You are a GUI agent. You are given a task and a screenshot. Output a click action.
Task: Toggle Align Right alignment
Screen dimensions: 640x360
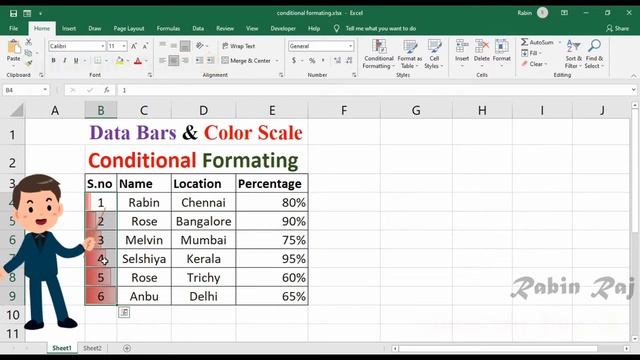point(185,60)
